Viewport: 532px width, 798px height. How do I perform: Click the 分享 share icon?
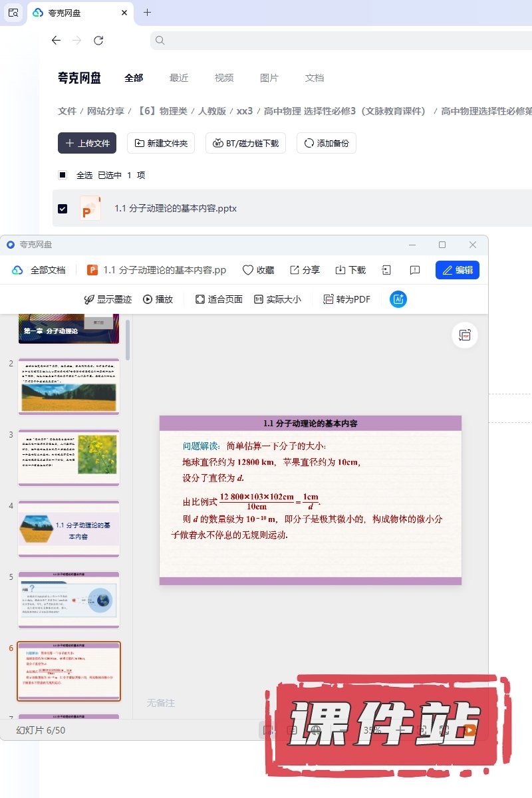[295, 270]
